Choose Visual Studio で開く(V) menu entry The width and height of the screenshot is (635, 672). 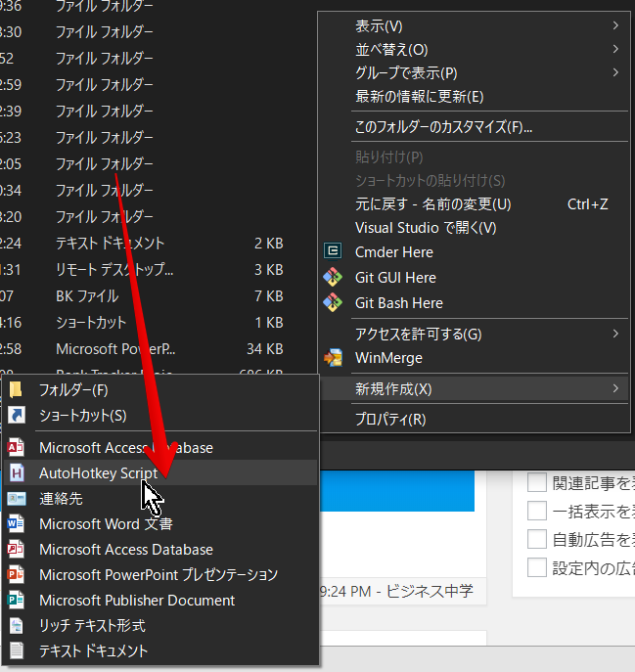426,228
